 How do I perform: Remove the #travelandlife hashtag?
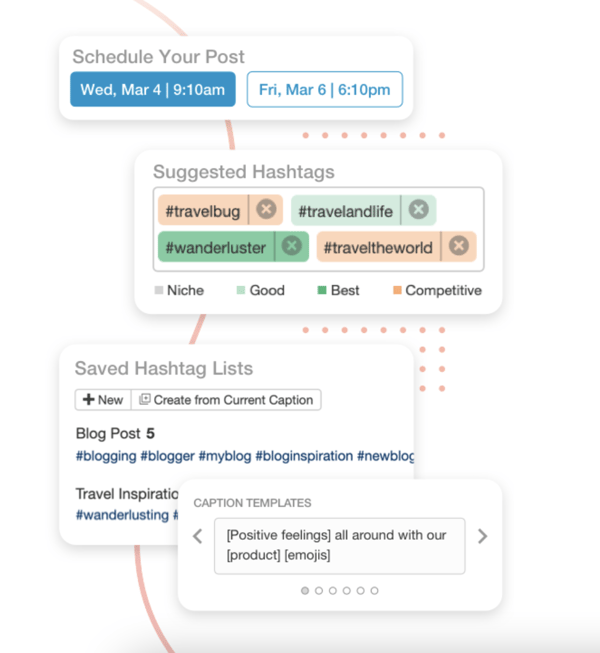(419, 209)
